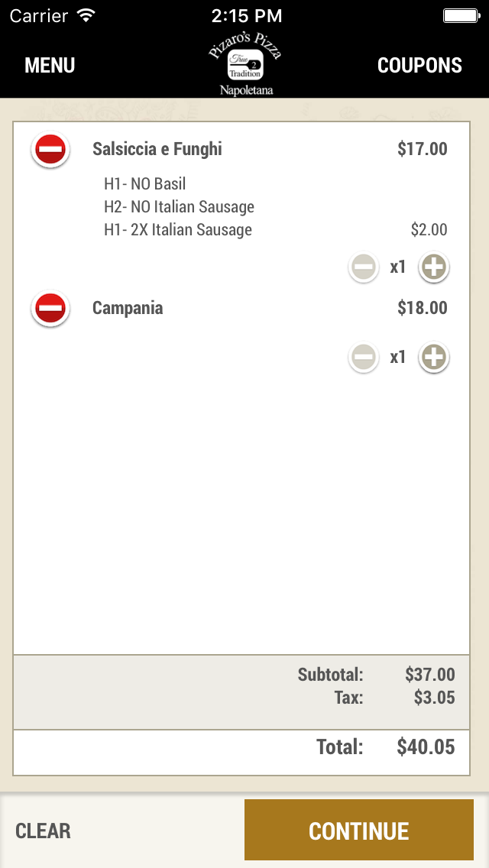The height and width of the screenshot is (868, 489).
Task: Tap the Wi-Fi icon in status bar
Action: 84,14
